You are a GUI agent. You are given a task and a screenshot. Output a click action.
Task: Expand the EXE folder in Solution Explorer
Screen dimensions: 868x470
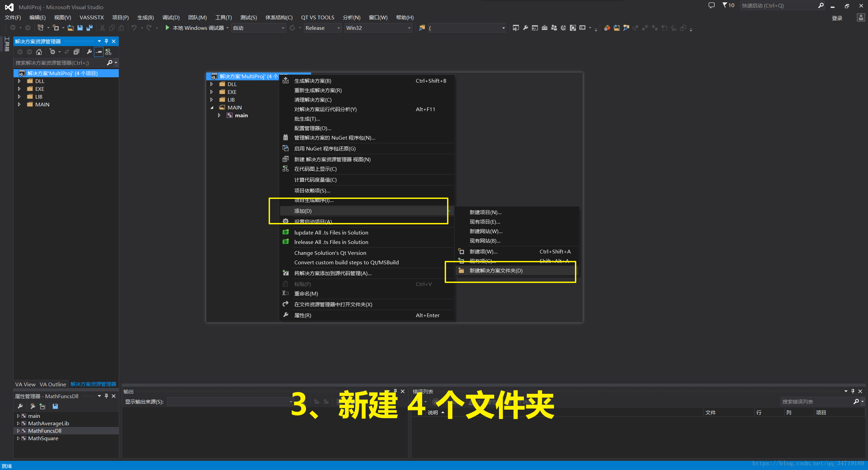click(x=19, y=89)
